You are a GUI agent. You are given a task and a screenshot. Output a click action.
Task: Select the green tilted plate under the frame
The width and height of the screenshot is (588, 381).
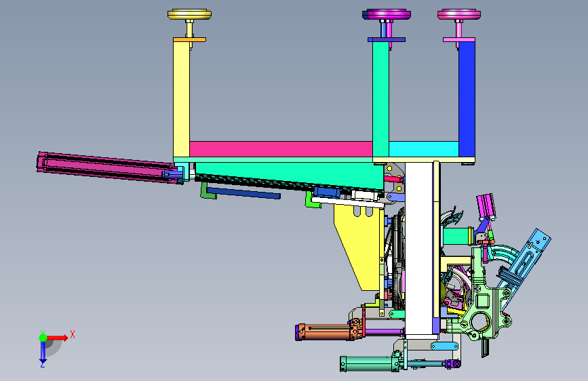point(290,176)
